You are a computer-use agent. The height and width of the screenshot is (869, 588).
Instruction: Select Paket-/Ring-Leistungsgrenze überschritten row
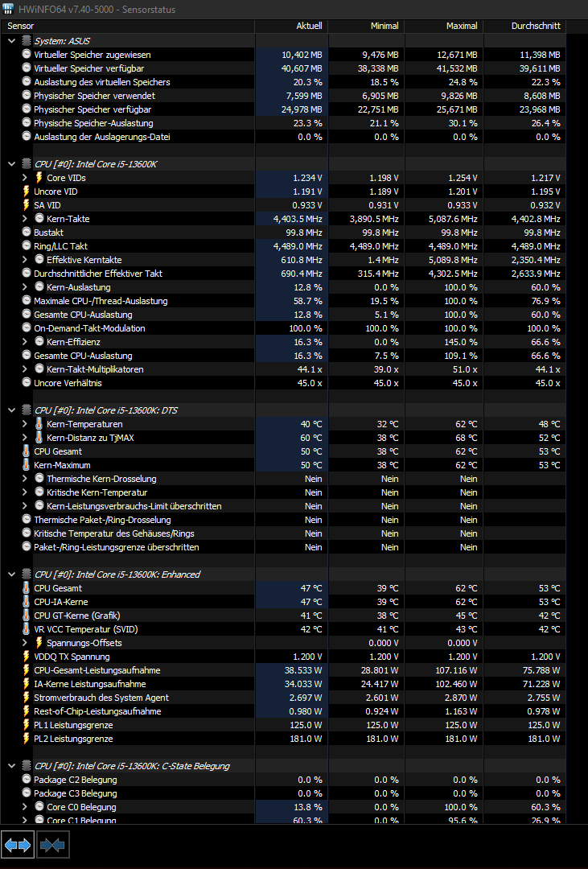[x=283, y=546]
